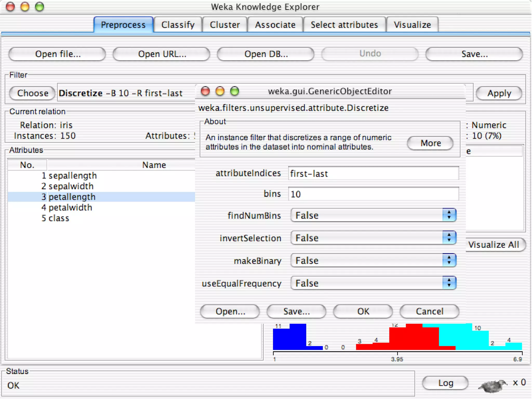
Task: Open the Log button in status
Action: pyautogui.click(x=445, y=383)
